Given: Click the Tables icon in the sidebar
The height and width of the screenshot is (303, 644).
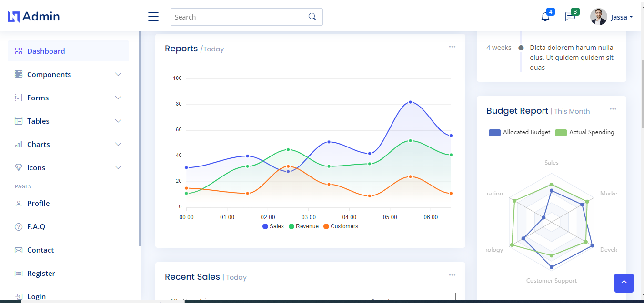Looking at the screenshot, I should click(19, 121).
